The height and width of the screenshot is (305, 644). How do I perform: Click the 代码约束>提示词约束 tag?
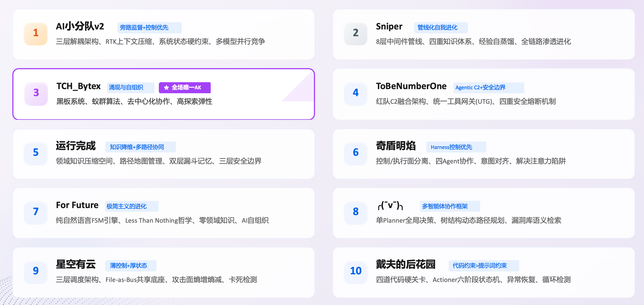pyautogui.click(x=484, y=265)
